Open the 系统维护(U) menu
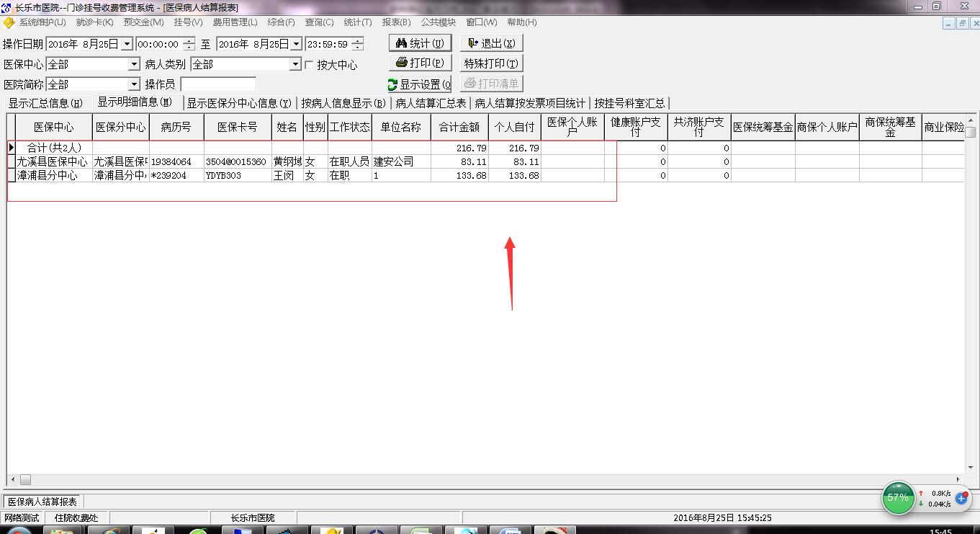The height and width of the screenshot is (534, 980). coord(42,22)
